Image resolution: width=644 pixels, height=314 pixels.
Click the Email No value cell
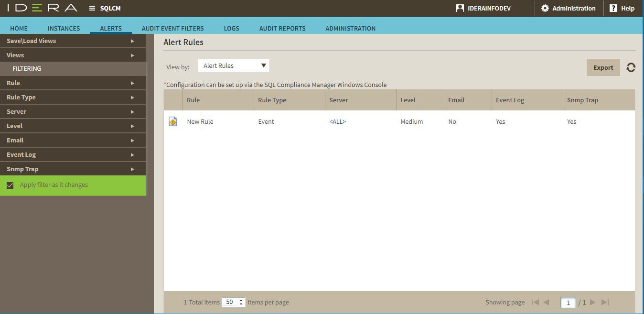(x=452, y=121)
